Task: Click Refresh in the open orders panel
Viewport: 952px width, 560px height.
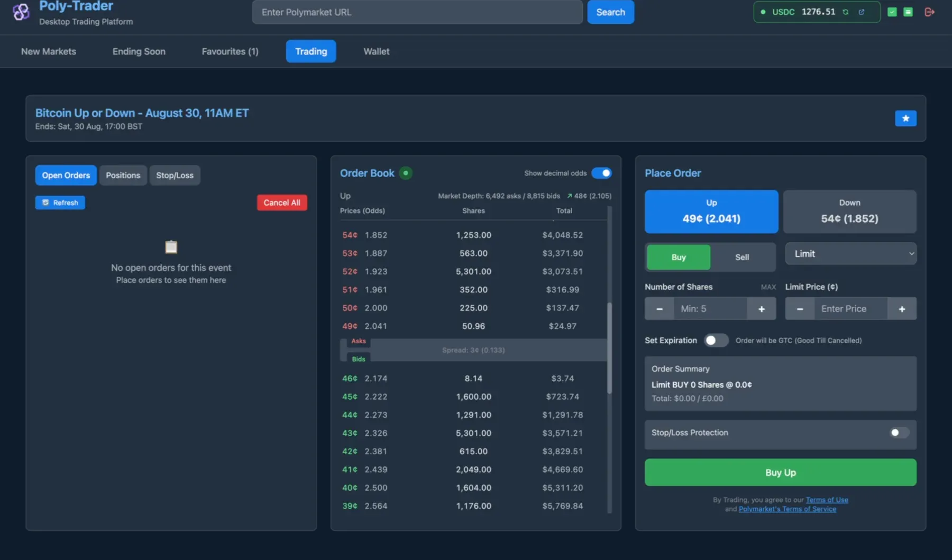Action: (x=60, y=203)
